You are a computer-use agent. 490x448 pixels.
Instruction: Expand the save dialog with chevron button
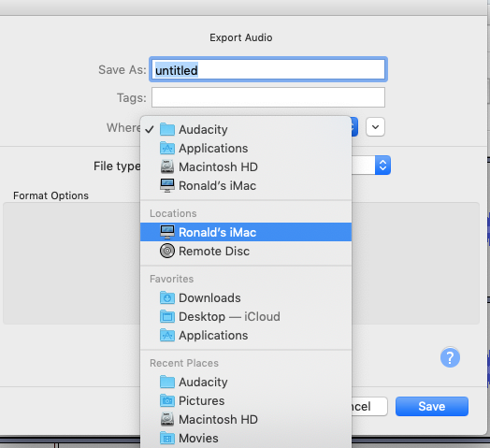(375, 127)
